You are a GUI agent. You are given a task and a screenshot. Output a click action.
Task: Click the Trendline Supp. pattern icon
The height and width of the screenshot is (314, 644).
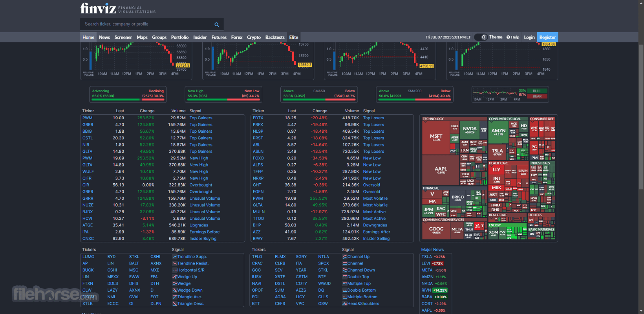coord(175,257)
